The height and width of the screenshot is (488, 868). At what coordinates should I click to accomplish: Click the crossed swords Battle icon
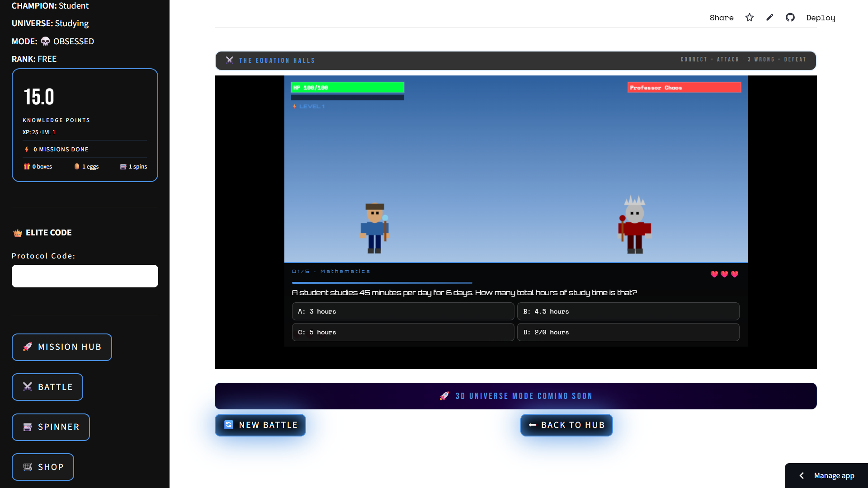click(28, 387)
